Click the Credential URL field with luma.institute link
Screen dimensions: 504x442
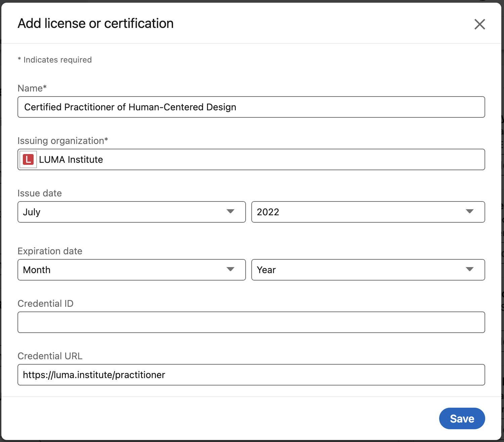pos(251,375)
